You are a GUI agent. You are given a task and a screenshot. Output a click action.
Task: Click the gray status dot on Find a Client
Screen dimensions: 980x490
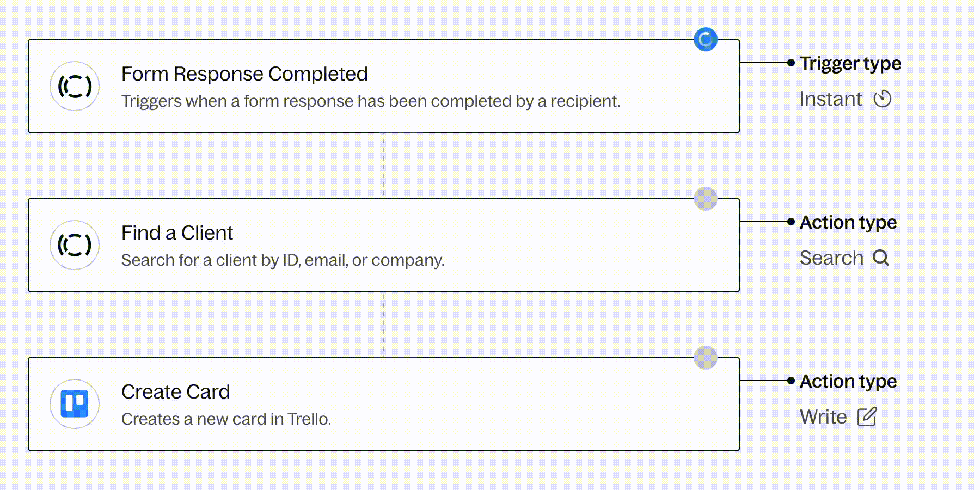coord(706,199)
